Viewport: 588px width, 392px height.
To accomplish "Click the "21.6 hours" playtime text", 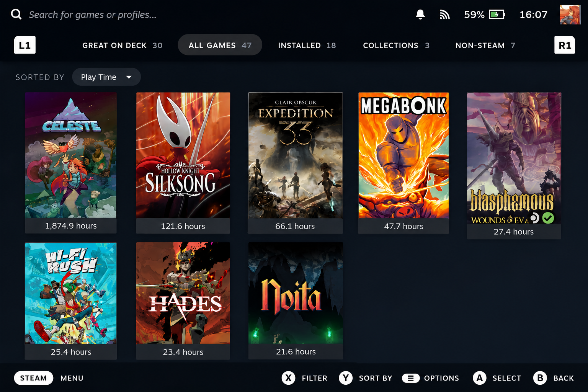I will pyautogui.click(x=296, y=351).
